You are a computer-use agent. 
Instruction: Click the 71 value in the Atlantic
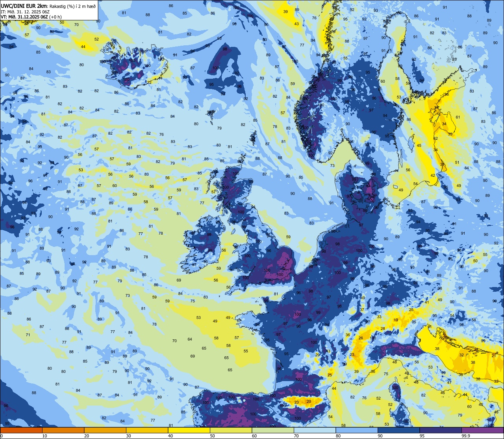click(28, 335)
